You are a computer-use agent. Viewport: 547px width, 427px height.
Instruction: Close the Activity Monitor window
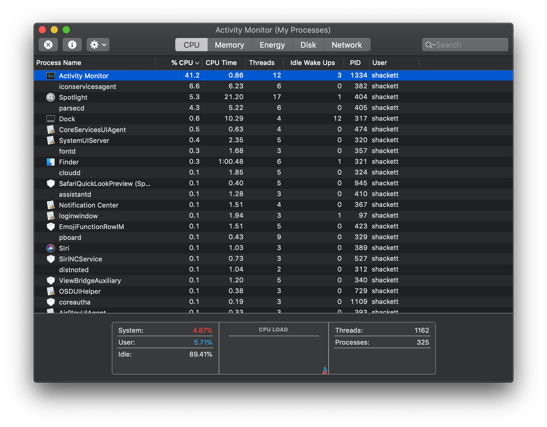point(43,30)
